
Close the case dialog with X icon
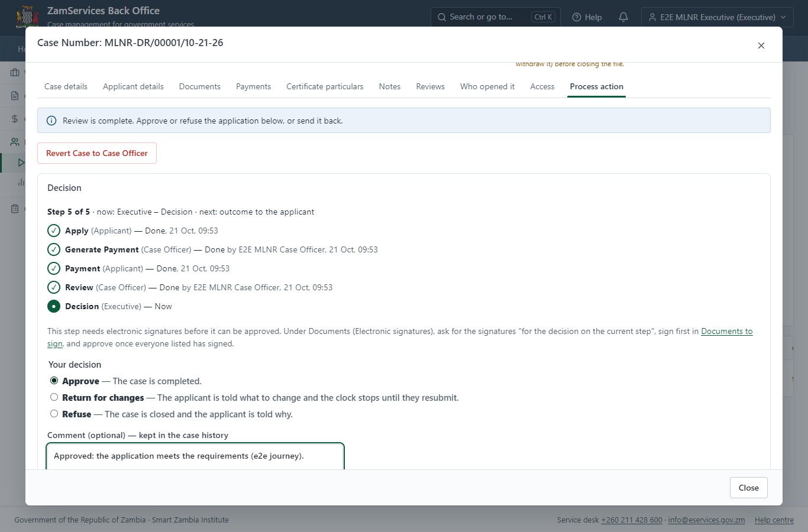(x=761, y=46)
